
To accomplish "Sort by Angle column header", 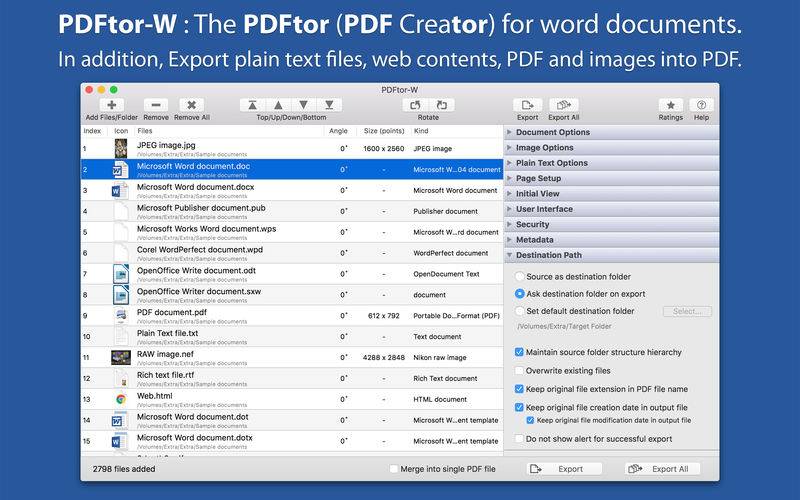I will coord(339,131).
